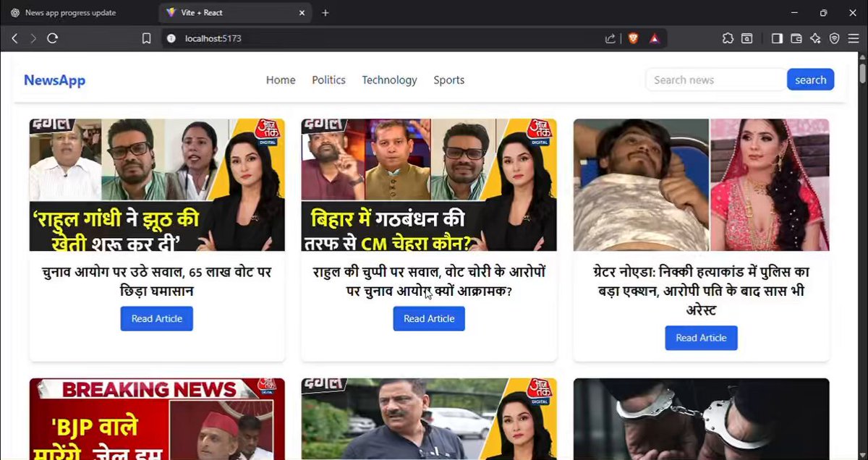Click headline about Rahul's silence and vote theft

[429, 281]
